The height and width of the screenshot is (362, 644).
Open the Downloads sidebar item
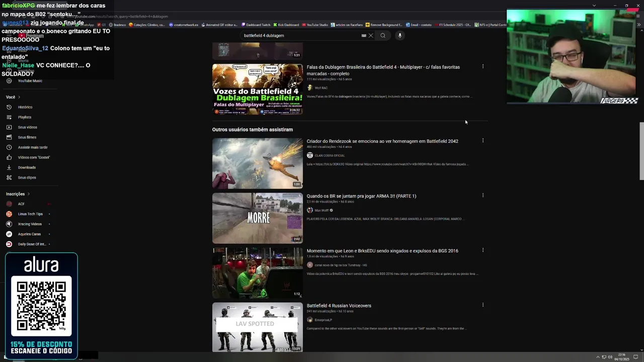tap(27, 167)
